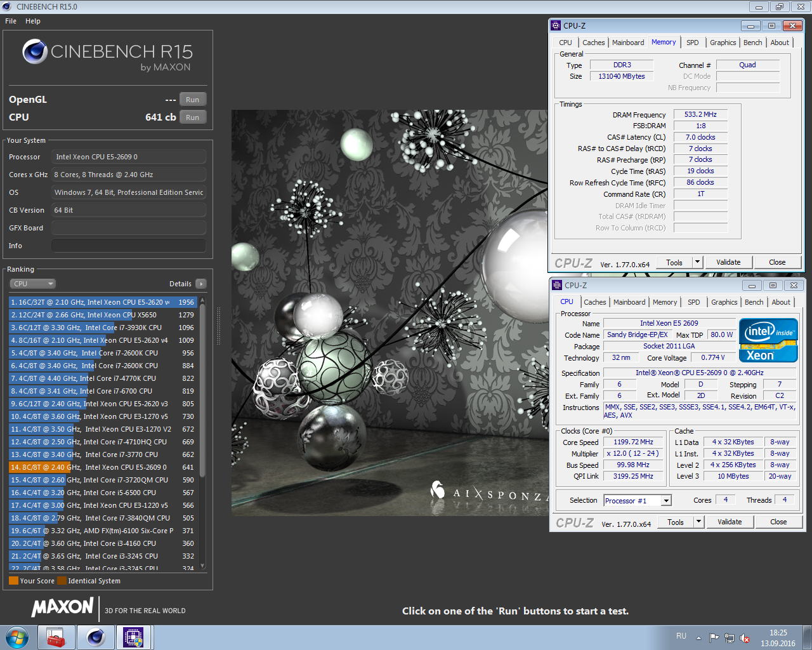Switch to Memory tab in lower CPU-Z
The width and height of the screenshot is (812, 650).
tap(665, 302)
